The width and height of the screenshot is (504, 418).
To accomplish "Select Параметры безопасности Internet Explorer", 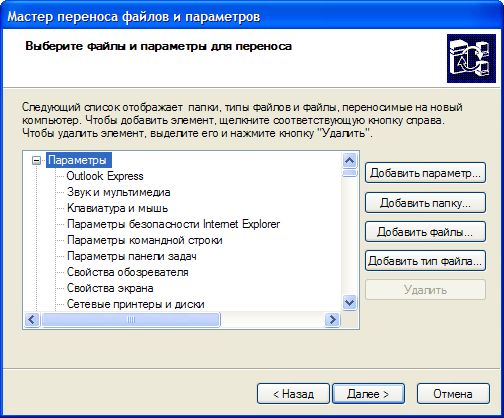I will (173, 224).
